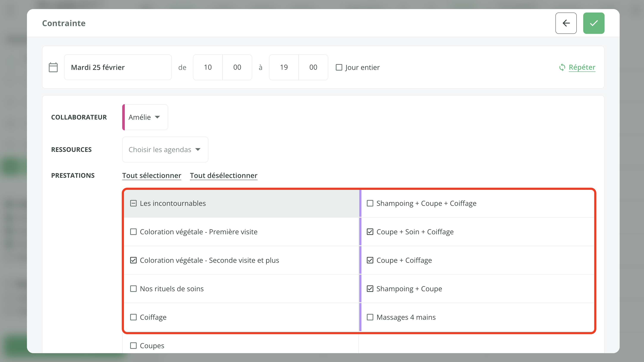This screenshot has width=644, height=362.
Task: Confirm with the green checkmark button
Action: coord(594,23)
